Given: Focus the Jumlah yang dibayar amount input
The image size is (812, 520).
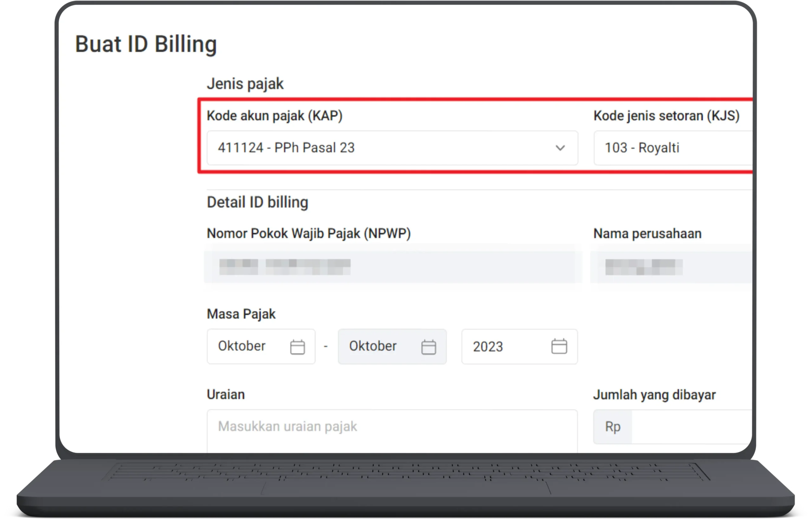Looking at the screenshot, I should pos(692,427).
